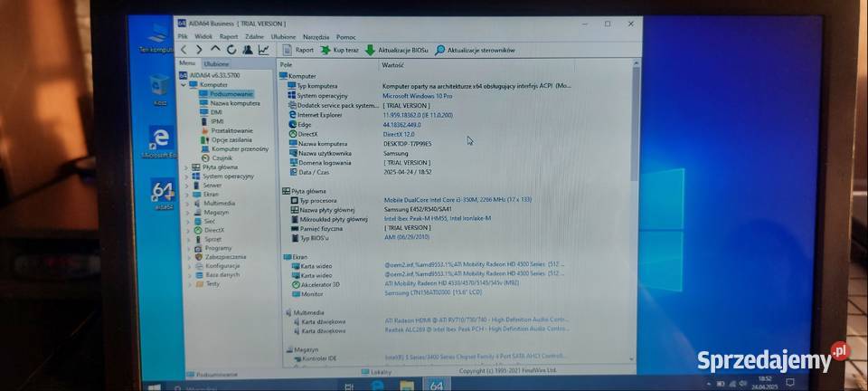Click the Raport toolbar button
868x391 pixels.
tap(298, 50)
